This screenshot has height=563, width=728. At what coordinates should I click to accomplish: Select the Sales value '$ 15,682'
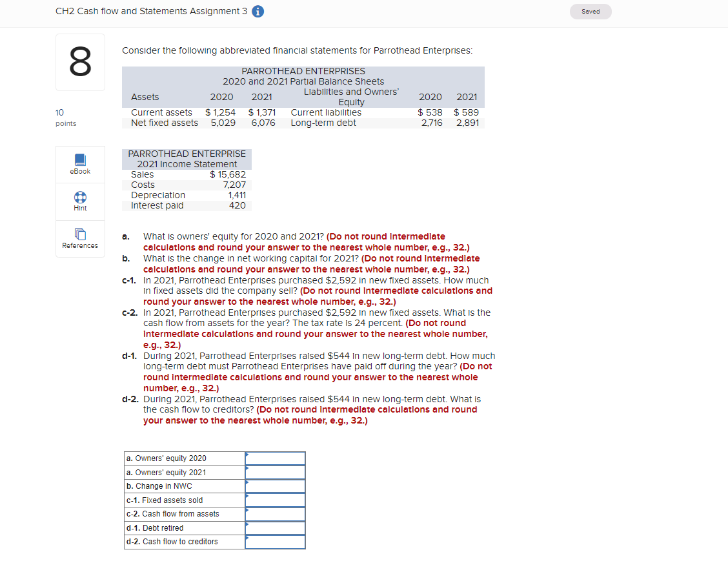tap(227, 175)
